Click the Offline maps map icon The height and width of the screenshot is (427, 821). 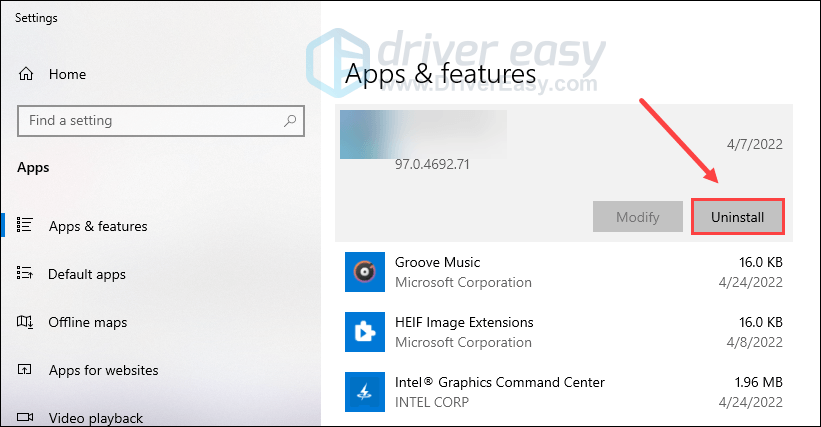coord(25,322)
